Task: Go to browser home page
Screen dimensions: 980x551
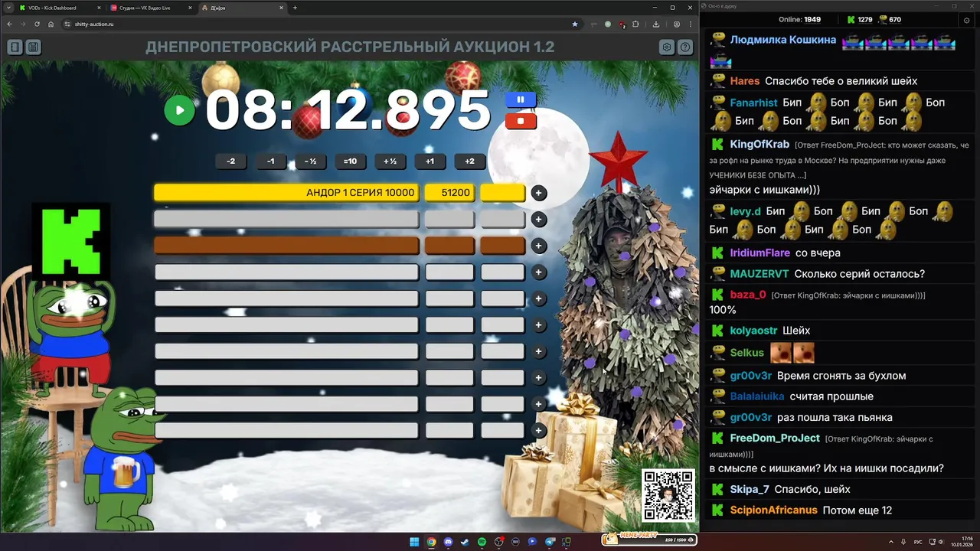Action: (51, 24)
